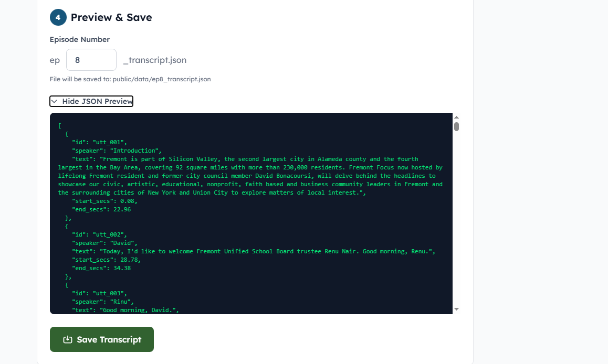
Task: Click the scrollbar up arrow
Action: [x=457, y=116]
